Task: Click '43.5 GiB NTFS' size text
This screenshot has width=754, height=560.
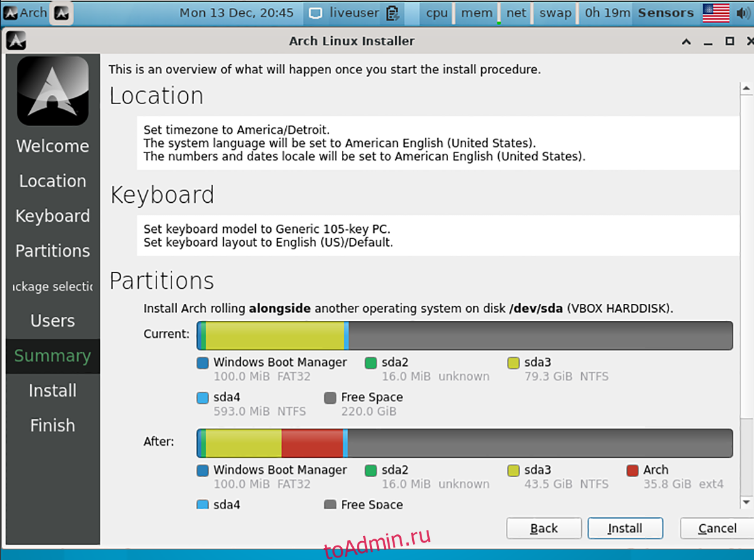Action: [566, 484]
